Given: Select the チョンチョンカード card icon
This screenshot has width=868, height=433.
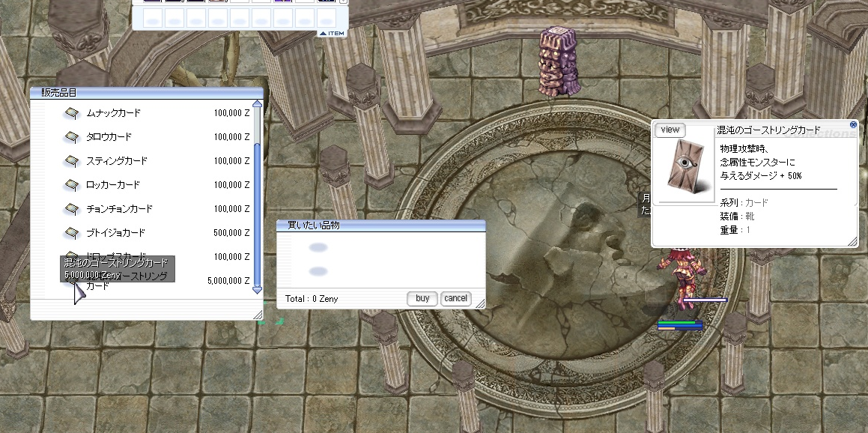Looking at the screenshot, I should point(71,209).
